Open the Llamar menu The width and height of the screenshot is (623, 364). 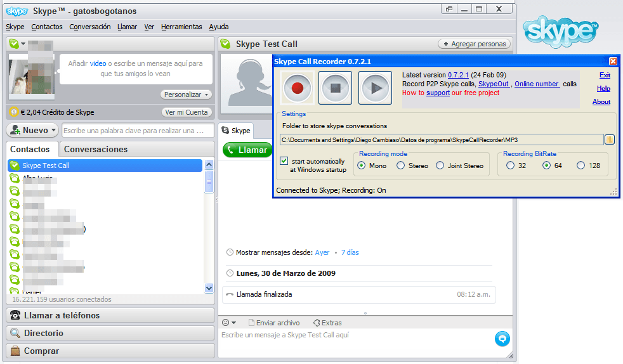coord(127,27)
